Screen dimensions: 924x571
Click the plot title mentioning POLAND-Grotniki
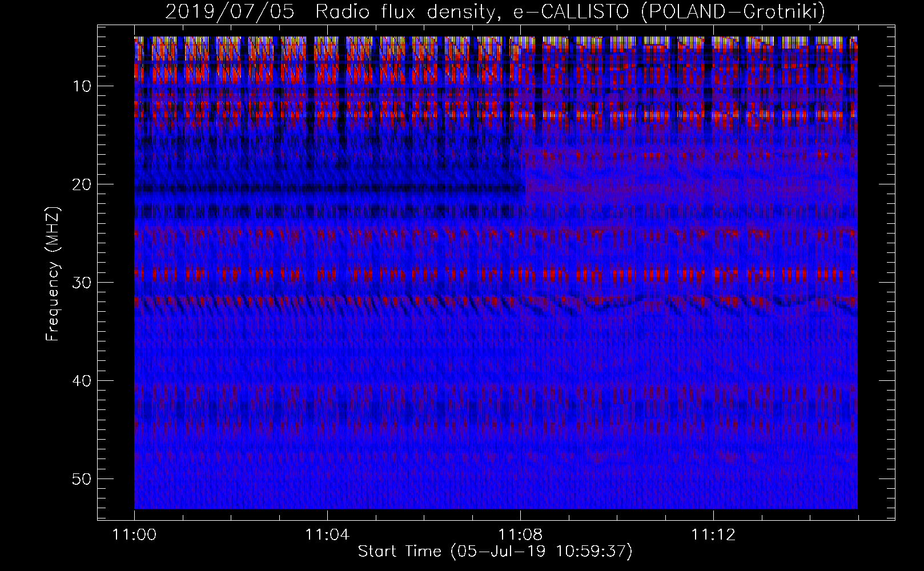(x=495, y=12)
